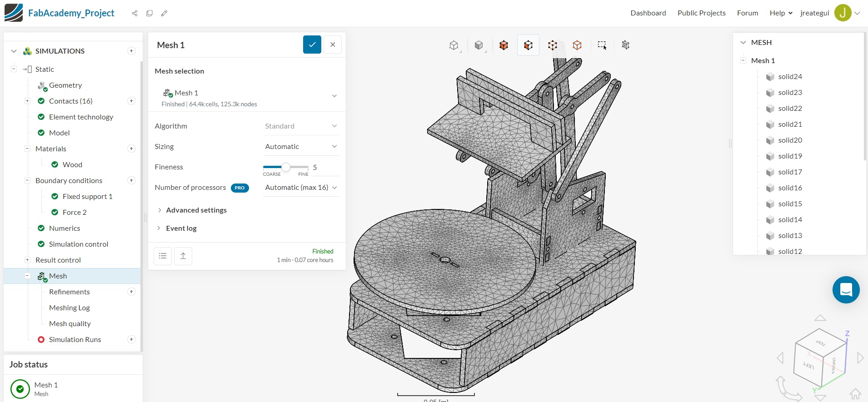Open Public Projects page
This screenshot has width=868, height=402.
point(701,13)
